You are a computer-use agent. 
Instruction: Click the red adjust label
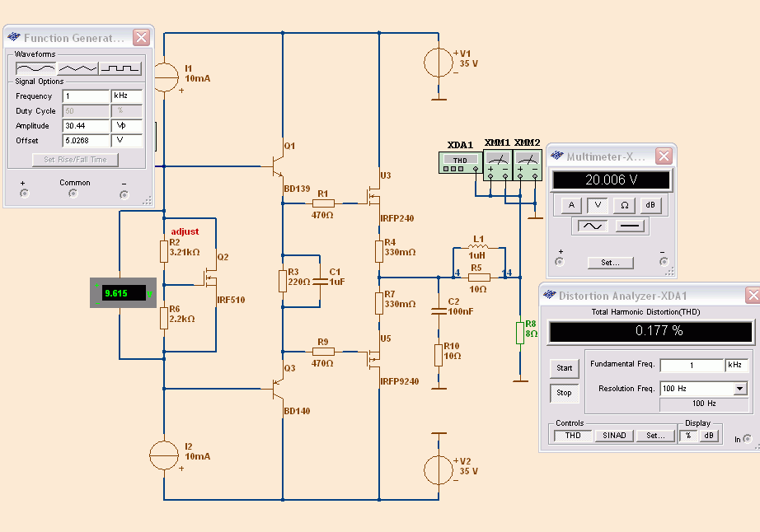point(185,231)
